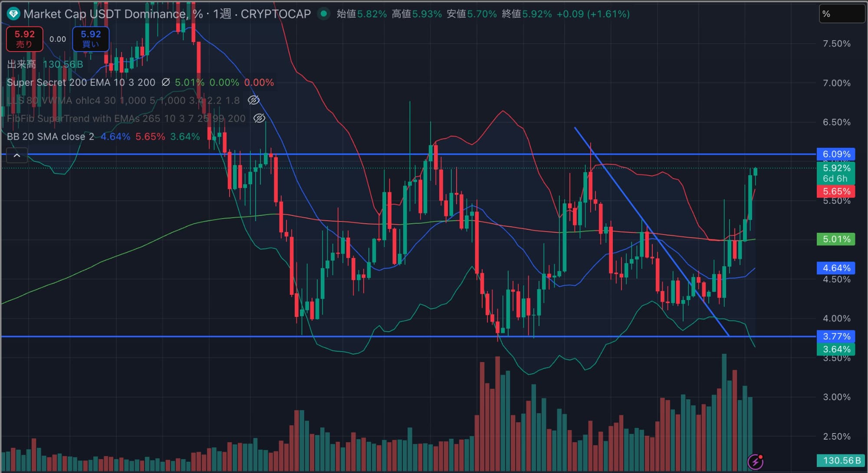Click the green 5.01% EMA price label
Screen dimensions: 868x473
(x=836, y=239)
